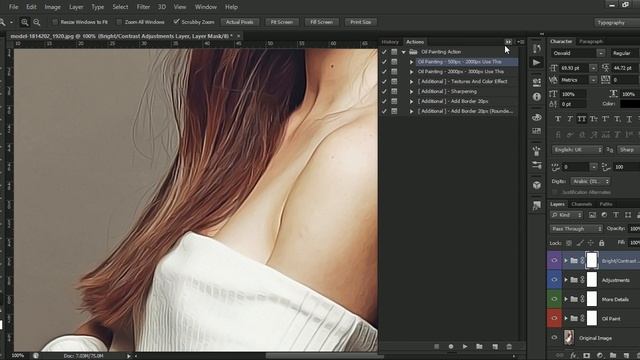The width and height of the screenshot is (640, 360).
Task: Delete action trash icon
Action: pos(509,347)
